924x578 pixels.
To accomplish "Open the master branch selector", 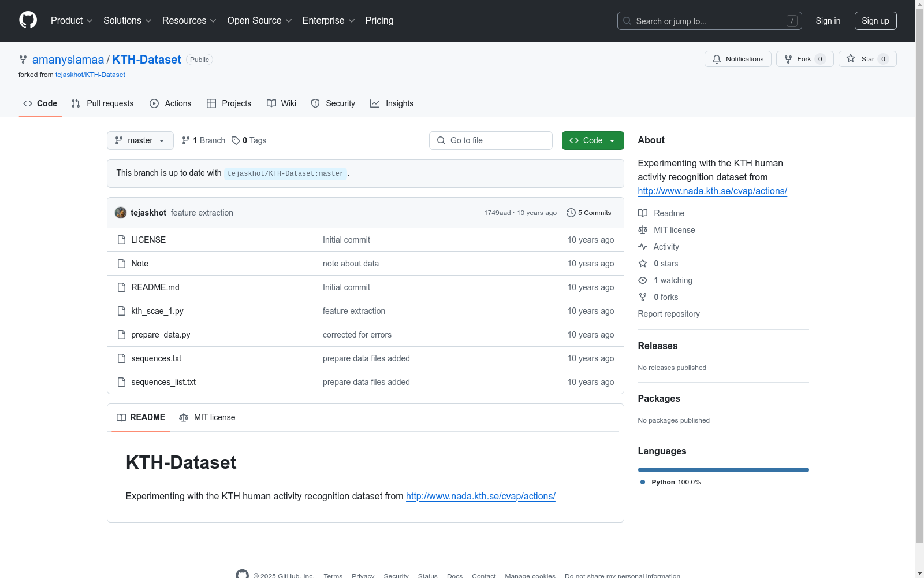I will tap(140, 140).
